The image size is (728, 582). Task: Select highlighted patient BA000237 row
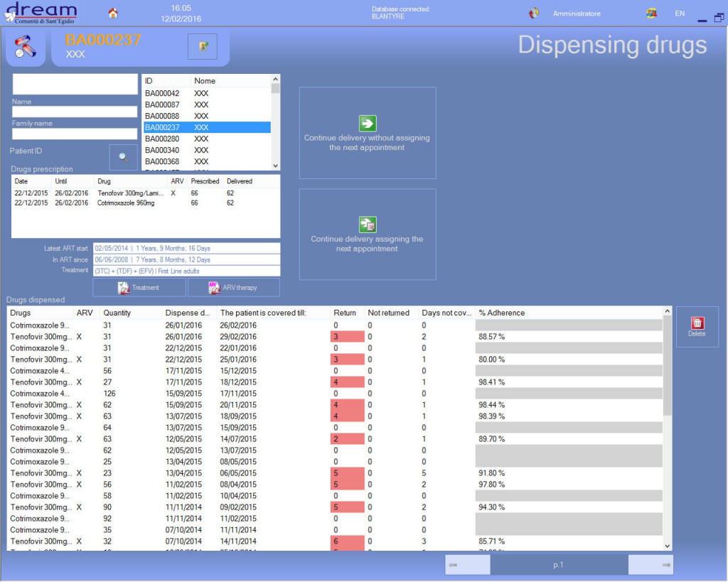207,127
